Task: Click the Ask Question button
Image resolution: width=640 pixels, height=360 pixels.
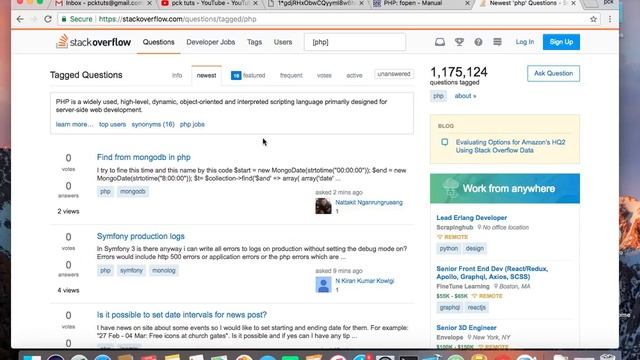Action: point(553,73)
